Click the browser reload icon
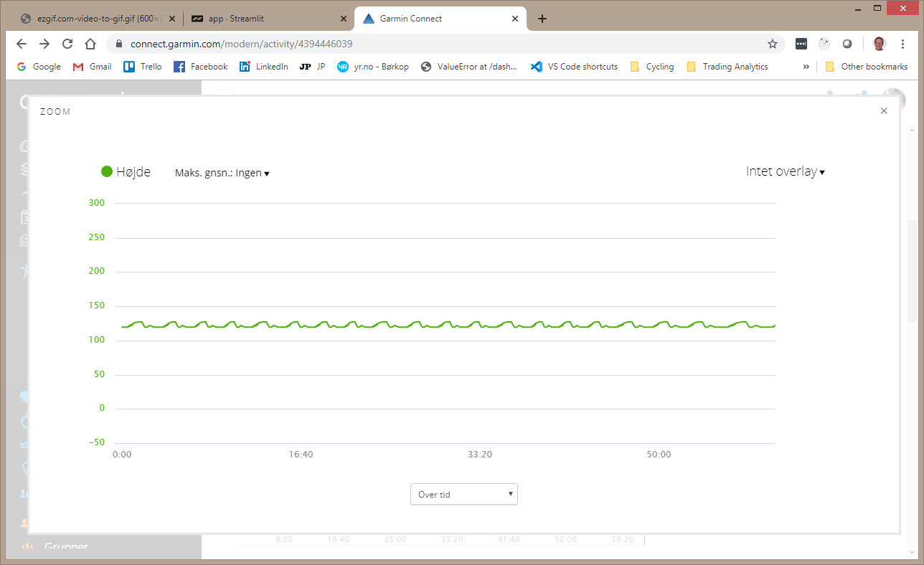 (67, 43)
